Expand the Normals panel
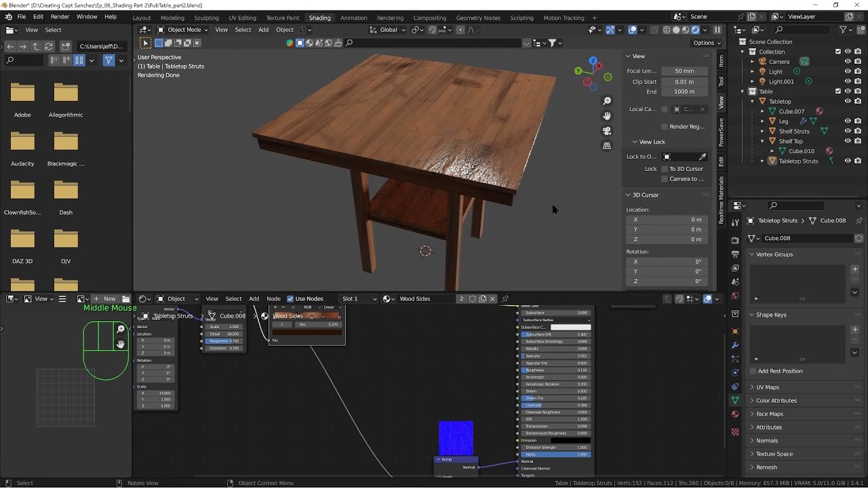Screen dimensions: 868x488 pyautogui.click(x=767, y=441)
